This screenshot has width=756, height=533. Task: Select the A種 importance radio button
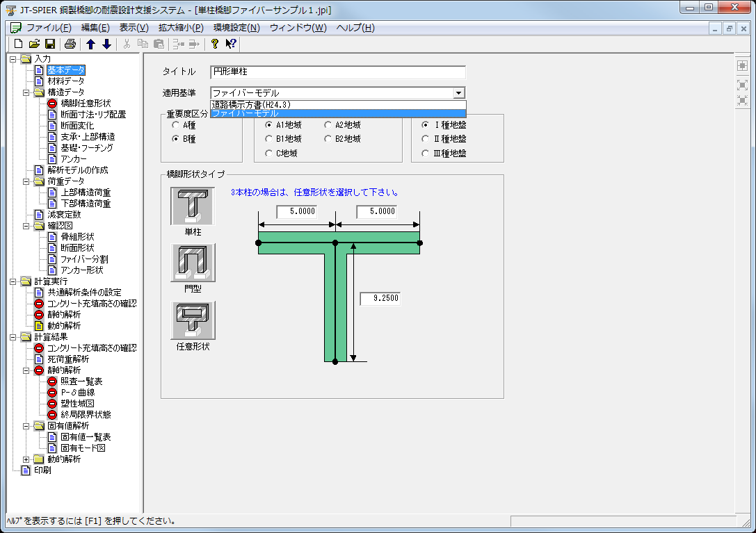point(175,126)
